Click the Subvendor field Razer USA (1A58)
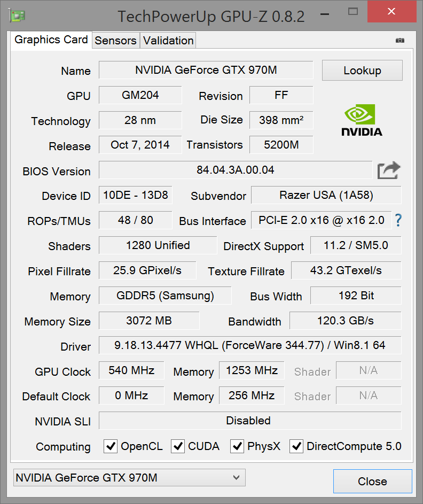 pyautogui.click(x=326, y=195)
